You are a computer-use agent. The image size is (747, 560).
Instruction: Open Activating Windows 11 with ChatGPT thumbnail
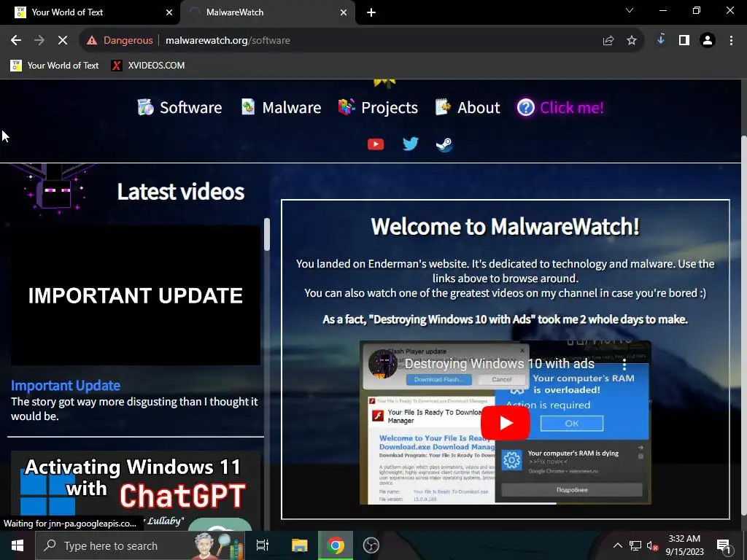pos(136,491)
